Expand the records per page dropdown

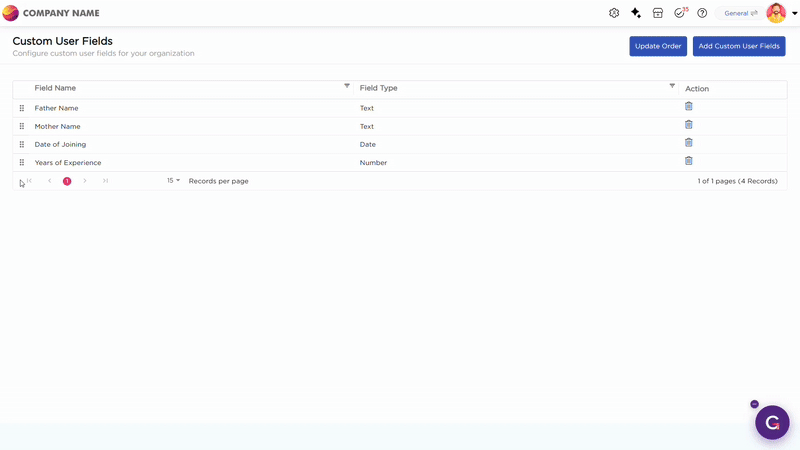coord(174,181)
